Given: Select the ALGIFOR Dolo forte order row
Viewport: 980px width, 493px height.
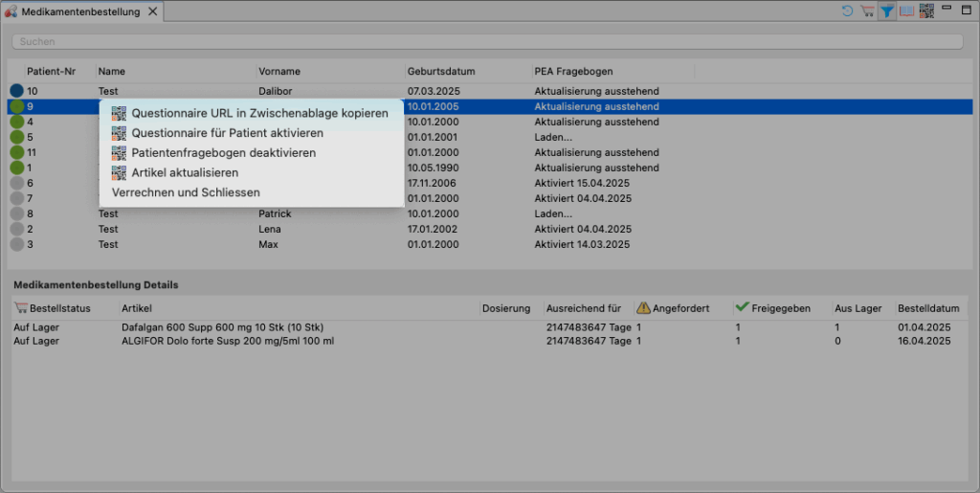Looking at the screenshot, I should tap(287, 342).
